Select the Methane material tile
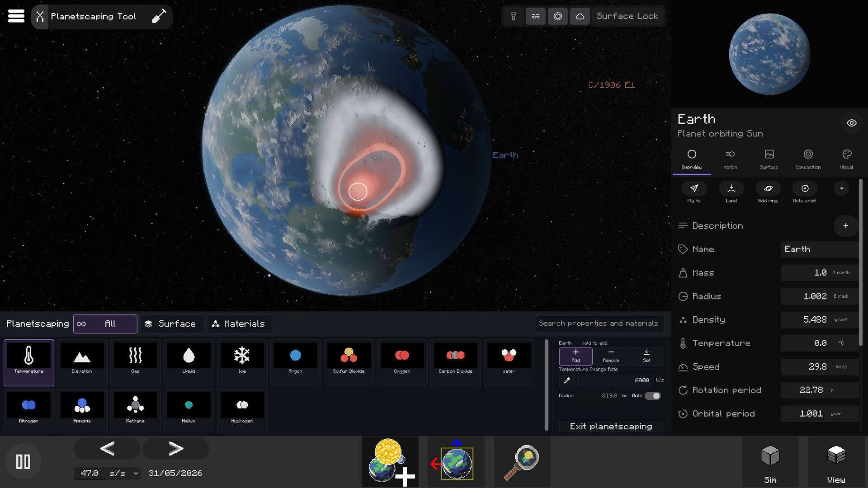Screen dimensions: 868x488 point(135,411)
